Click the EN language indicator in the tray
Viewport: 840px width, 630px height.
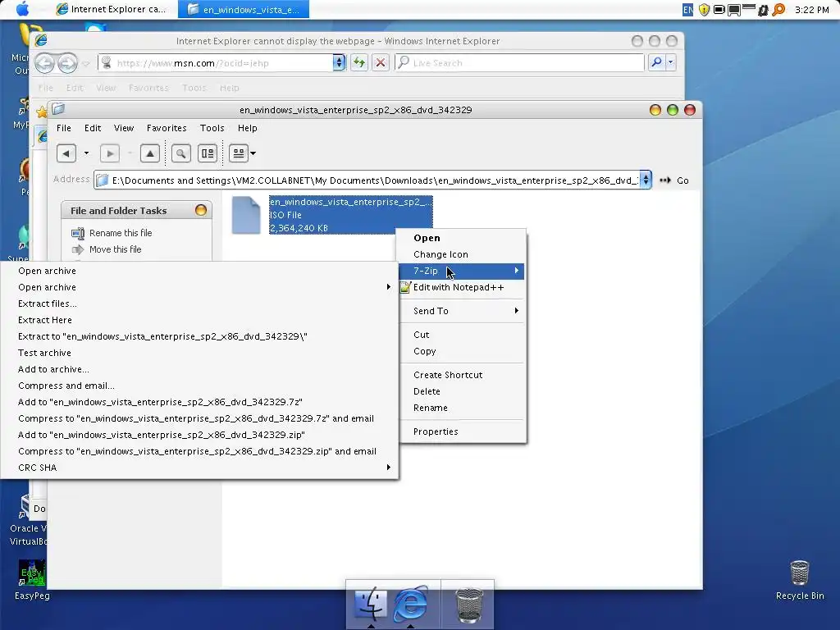688,10
